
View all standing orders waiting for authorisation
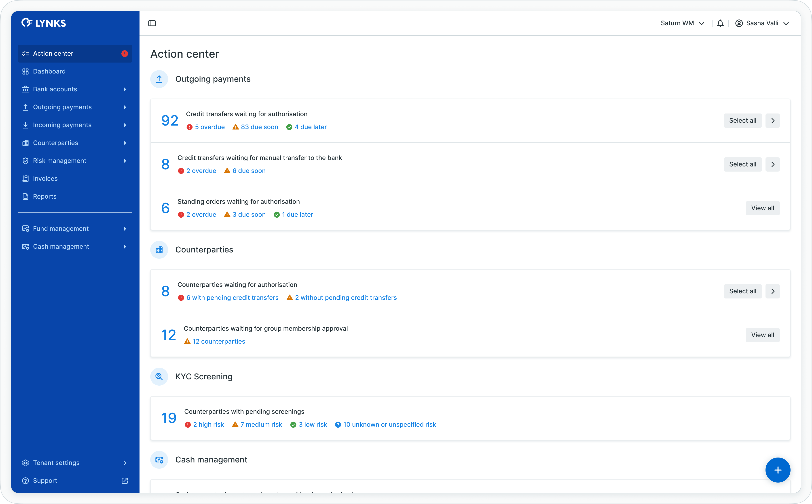(x=762, y=208)
